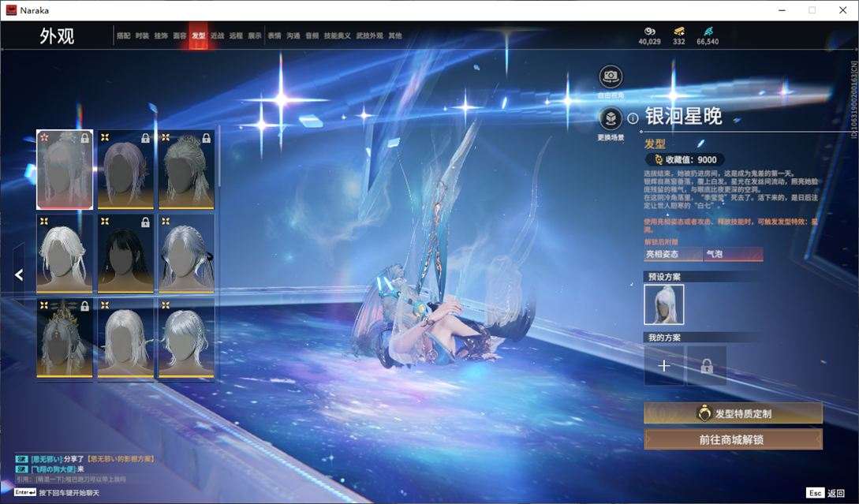Open the 展示 tab

(x=255, y=35)
